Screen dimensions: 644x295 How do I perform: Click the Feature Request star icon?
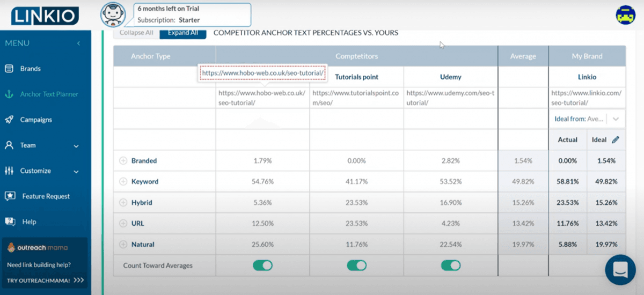click(10, 196)
